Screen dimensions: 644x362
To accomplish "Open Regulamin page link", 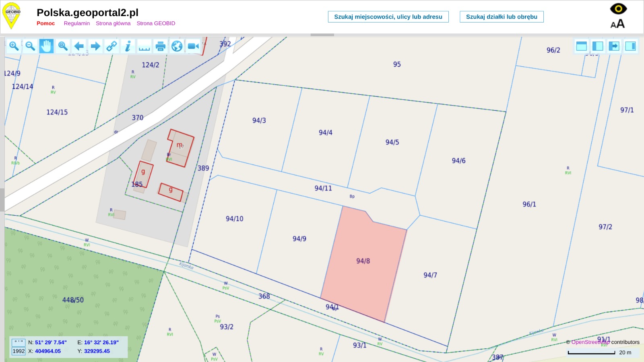I will tap(76, 23).
